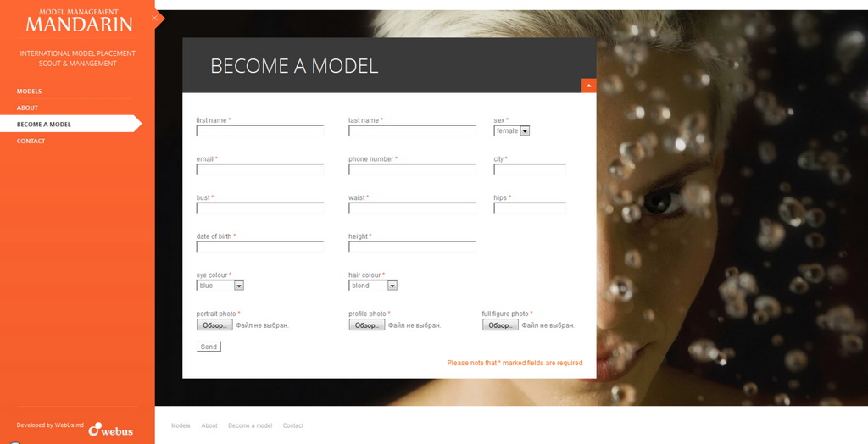
Task: Open the Models sidebar menu item
Action: 30,92
